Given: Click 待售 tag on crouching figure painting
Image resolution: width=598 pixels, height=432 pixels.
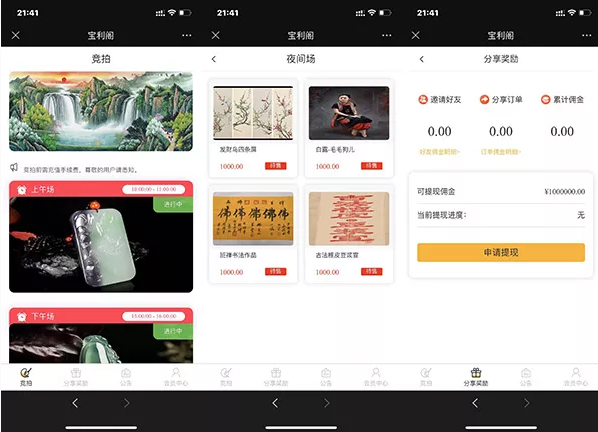Looking at the screenshot, I should click(371, 166).
